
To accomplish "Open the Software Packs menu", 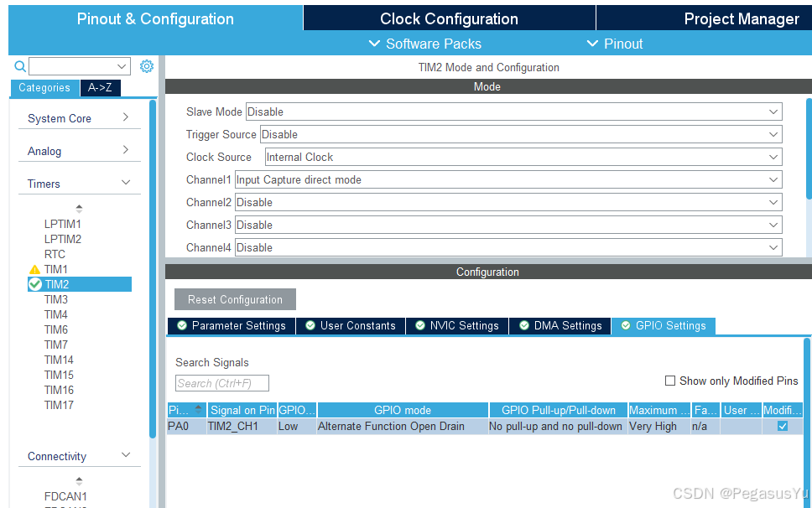I will [425, 44].
